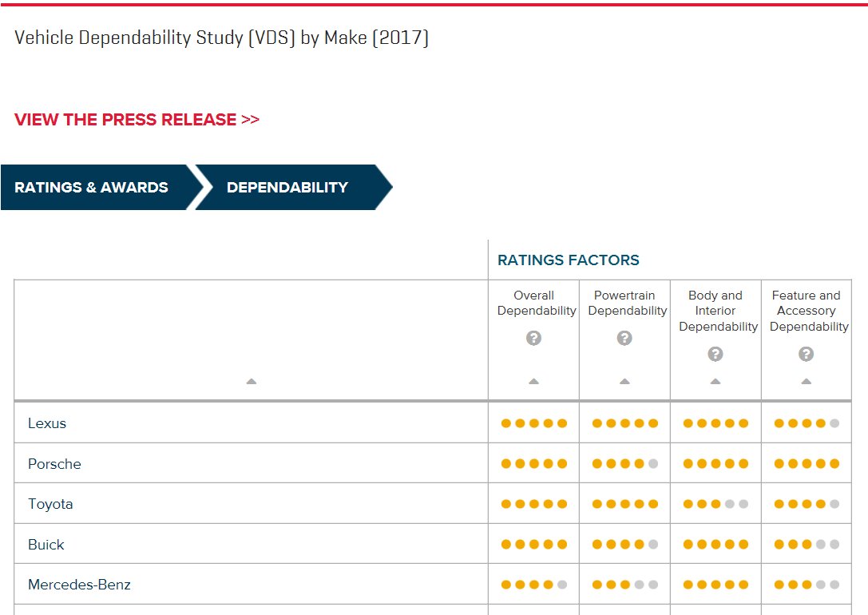868x615 pixels.
Task: Sort by Powertrain Dependability arrow
Action: click(x=624, y=382)
